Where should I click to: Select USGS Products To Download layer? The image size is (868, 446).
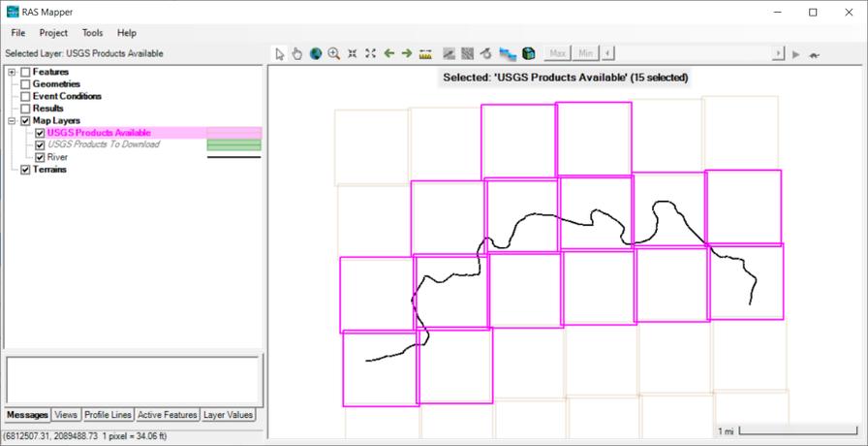[104, 144]
